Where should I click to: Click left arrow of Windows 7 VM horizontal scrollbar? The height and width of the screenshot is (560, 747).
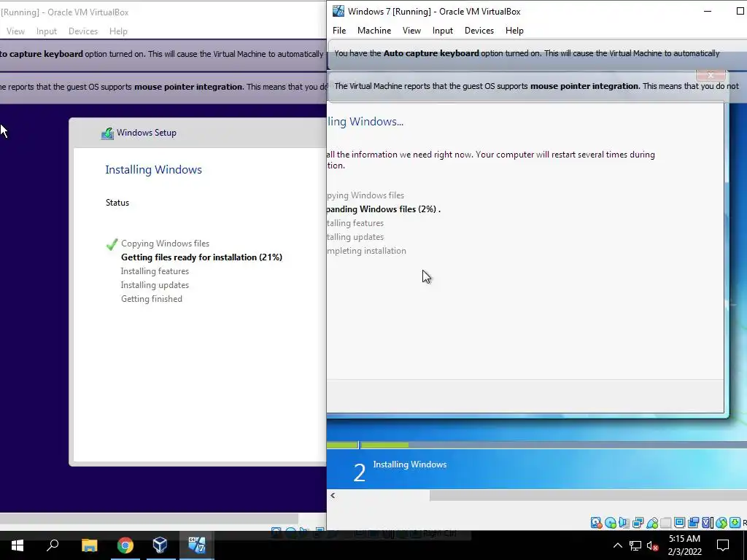click(x=333, y=495)
